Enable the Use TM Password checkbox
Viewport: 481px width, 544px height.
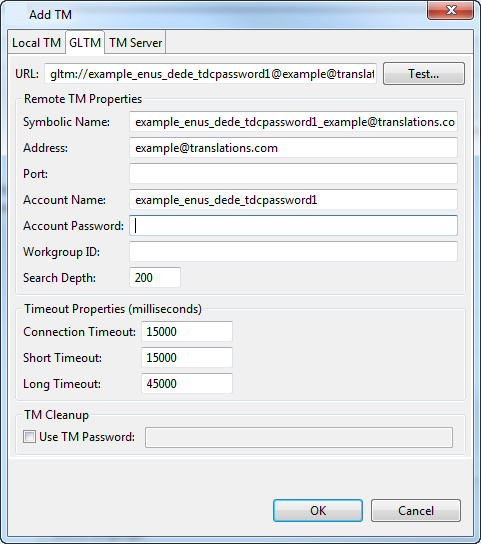(x=29, y=436)
